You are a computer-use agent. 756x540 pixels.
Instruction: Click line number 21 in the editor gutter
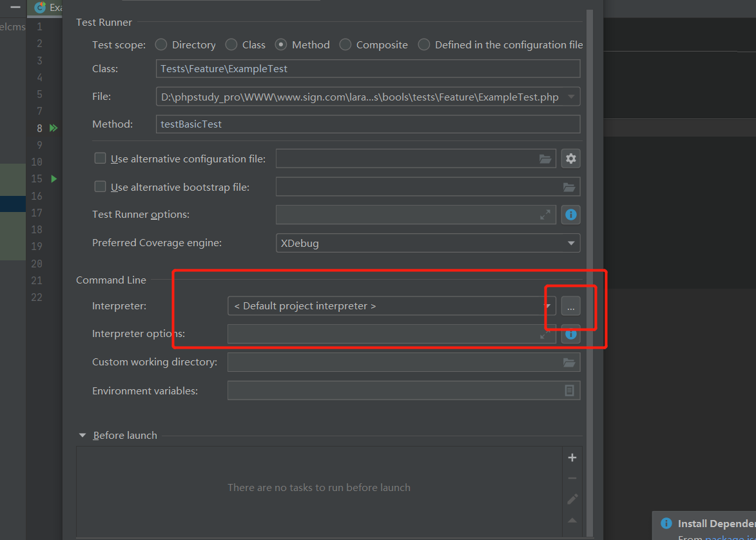click(37, 280)
